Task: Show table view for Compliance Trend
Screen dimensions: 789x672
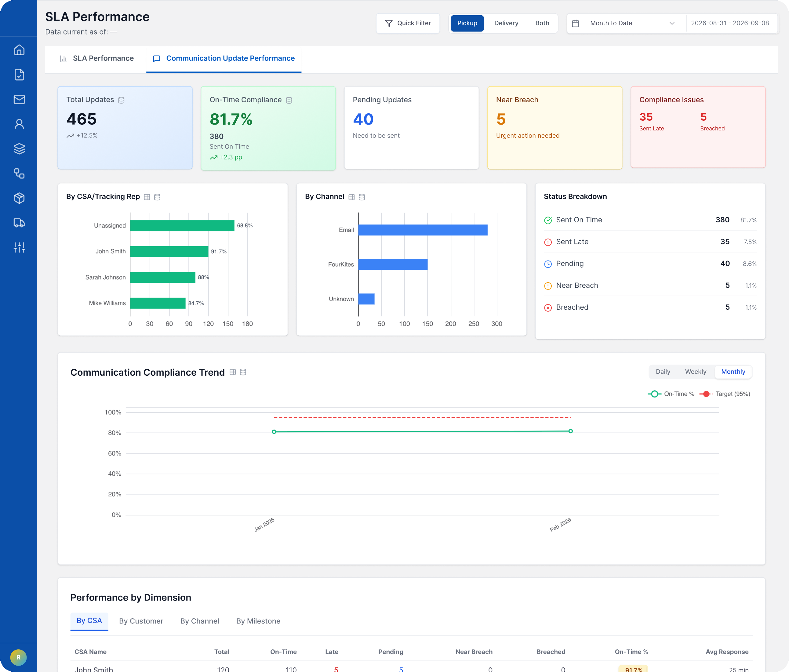Action: pos(233,372)
